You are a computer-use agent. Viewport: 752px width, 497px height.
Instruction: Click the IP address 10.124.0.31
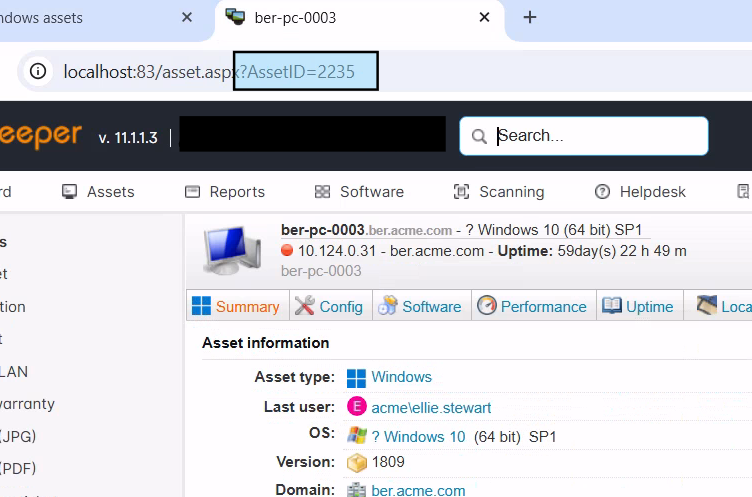click(337, 251)
